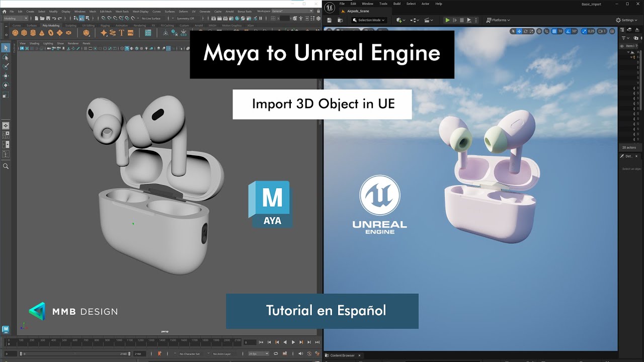Image resolution: width=644 pixels, height=362 pixels.
Task: Open Unreal's play options three-dot menu
Action: [x=476, y=20]
